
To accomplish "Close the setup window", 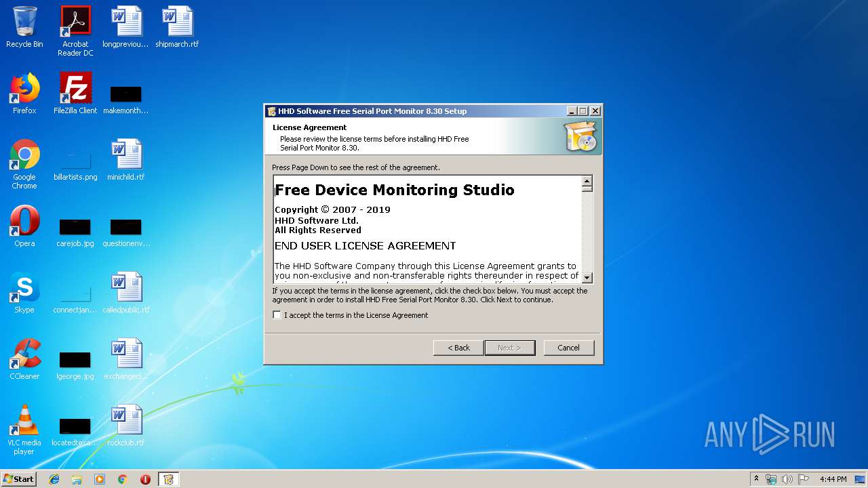I will pyautogui.click(x=595, y=111).
